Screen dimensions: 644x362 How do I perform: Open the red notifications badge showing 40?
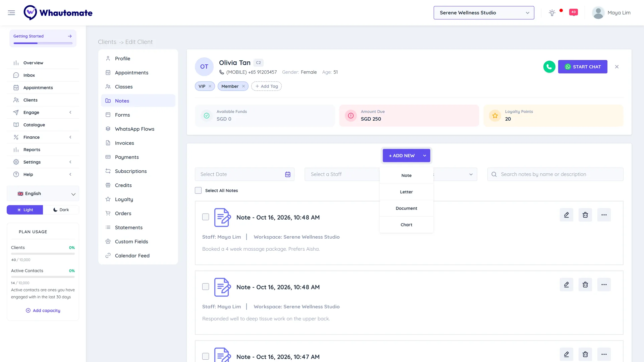(574, 12)
